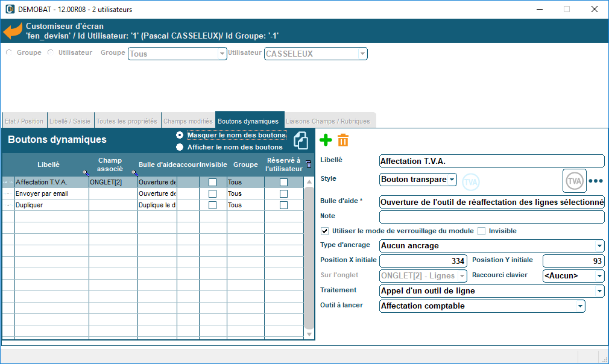Click the 'Position X initiale' input field
609x364 pixels.
(423, 261)
